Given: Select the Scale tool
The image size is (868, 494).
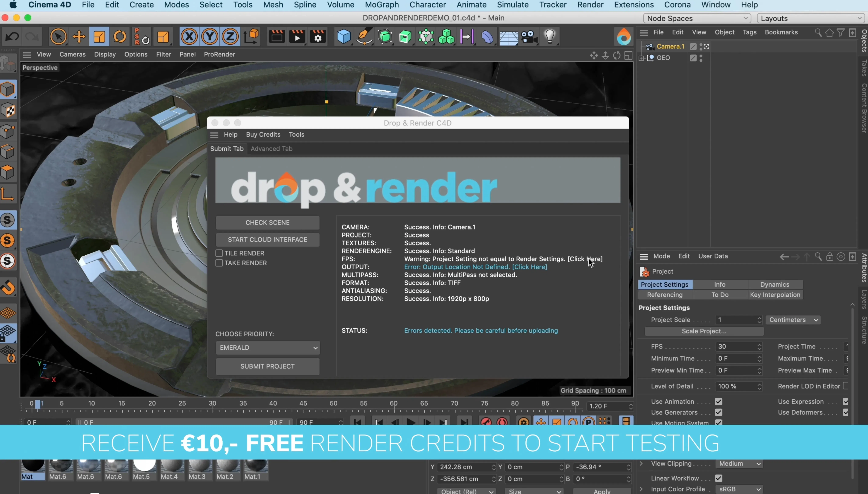Looking at the screenshot, I should [x=99, y=36].
